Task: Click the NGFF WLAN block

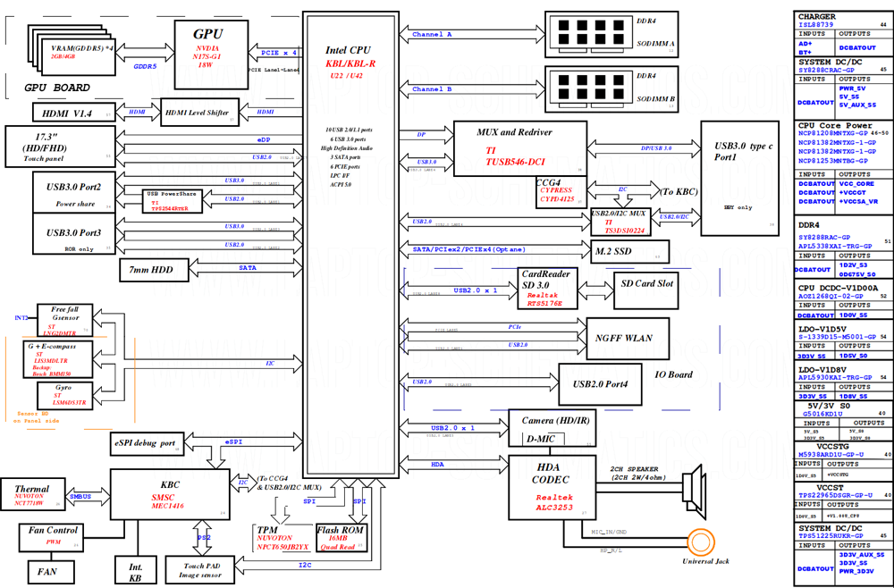Action: point(628,338)
